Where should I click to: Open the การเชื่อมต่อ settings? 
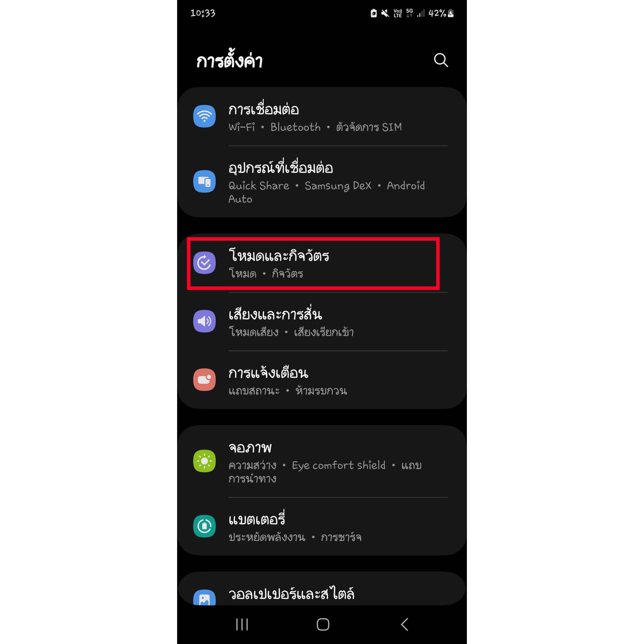point(322,117)
